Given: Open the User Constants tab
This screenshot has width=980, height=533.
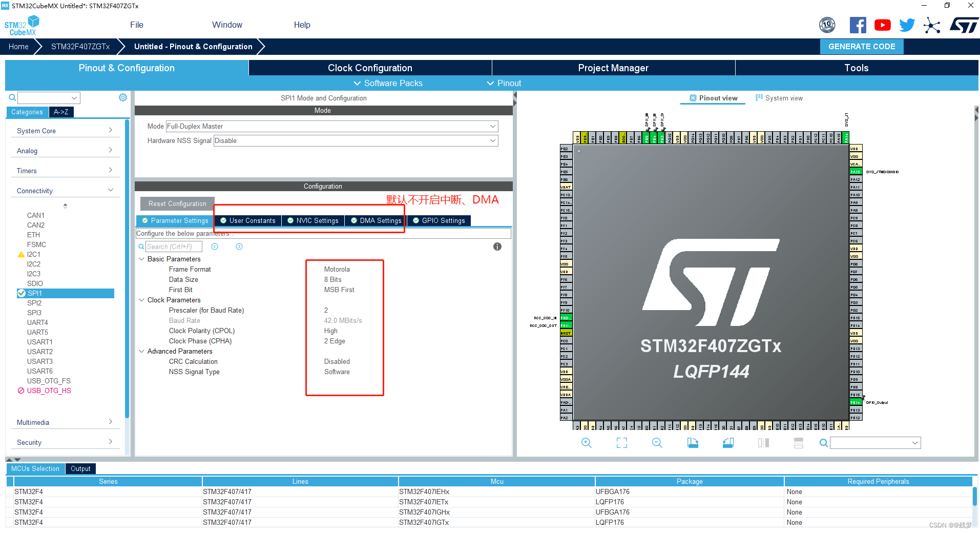Looking at the screenshot, I should pos(248,220).
